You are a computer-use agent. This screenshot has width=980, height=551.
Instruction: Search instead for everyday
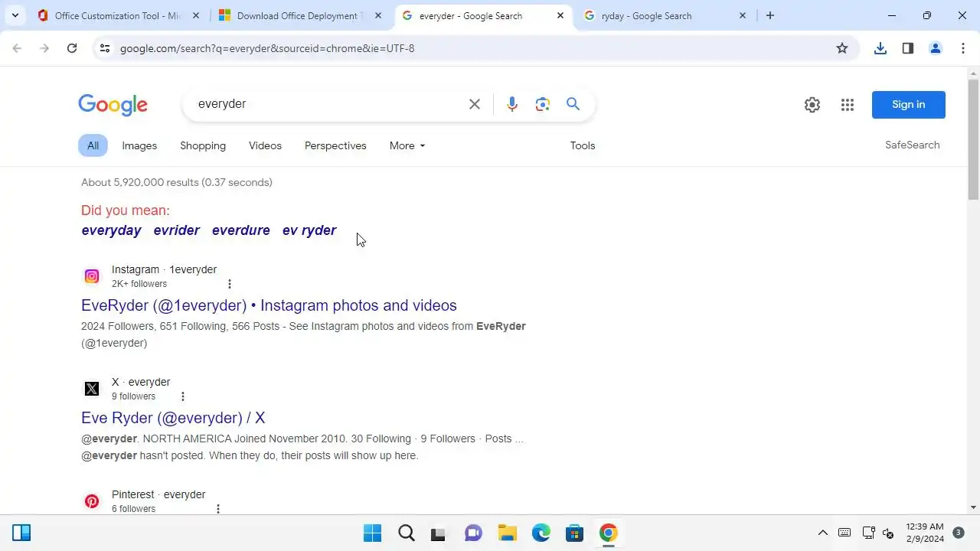tap(112, 230)
